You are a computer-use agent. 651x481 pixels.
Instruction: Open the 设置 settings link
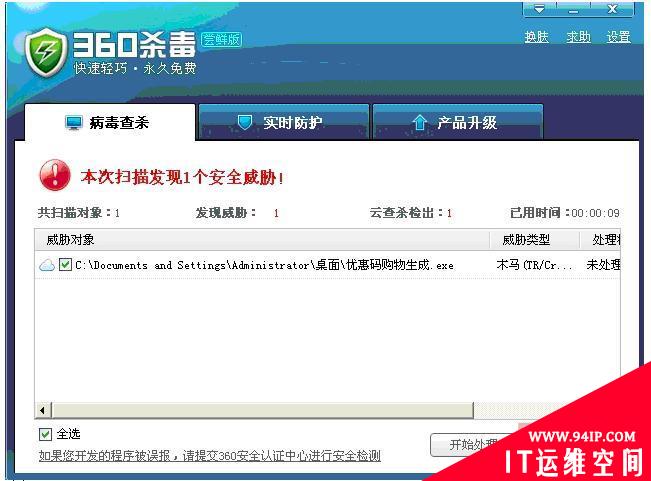pyautogui.click(x=619, y=37)
